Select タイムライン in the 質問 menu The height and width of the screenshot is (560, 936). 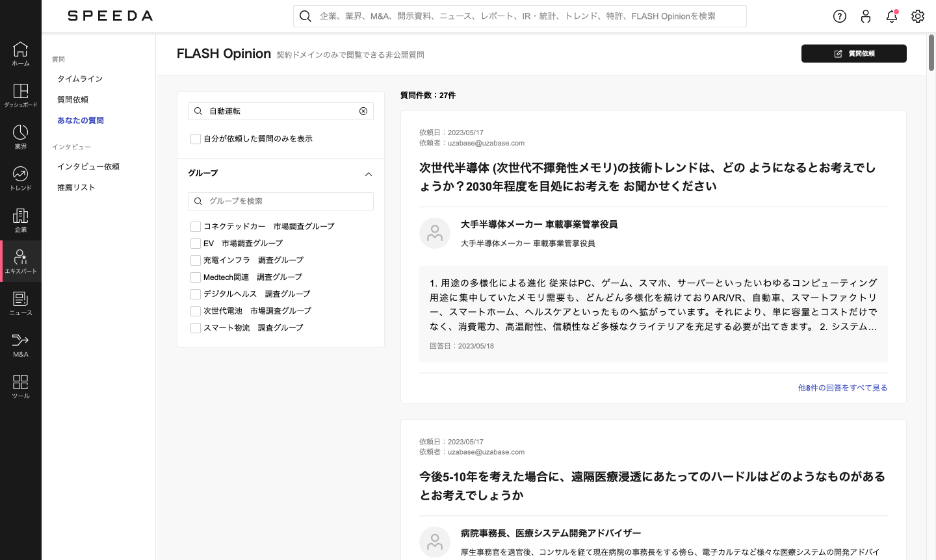click(79, 79)
